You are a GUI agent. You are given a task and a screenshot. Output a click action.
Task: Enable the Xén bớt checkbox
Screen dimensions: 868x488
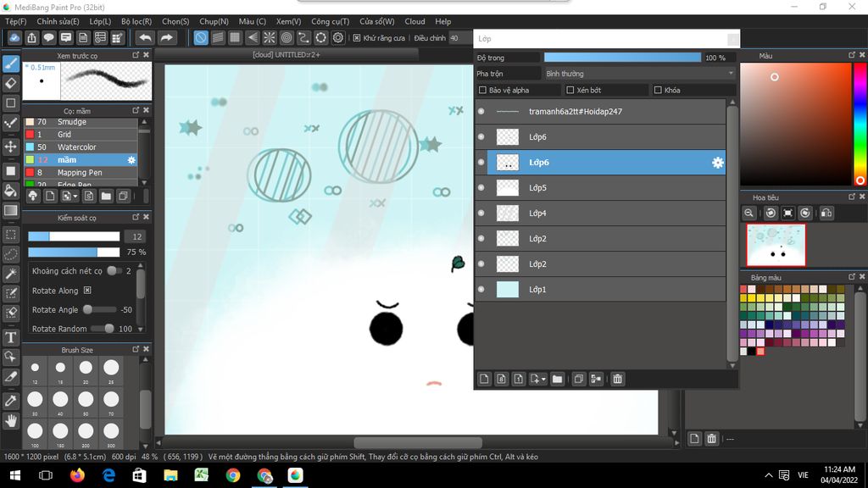click(x=570, y=90)
